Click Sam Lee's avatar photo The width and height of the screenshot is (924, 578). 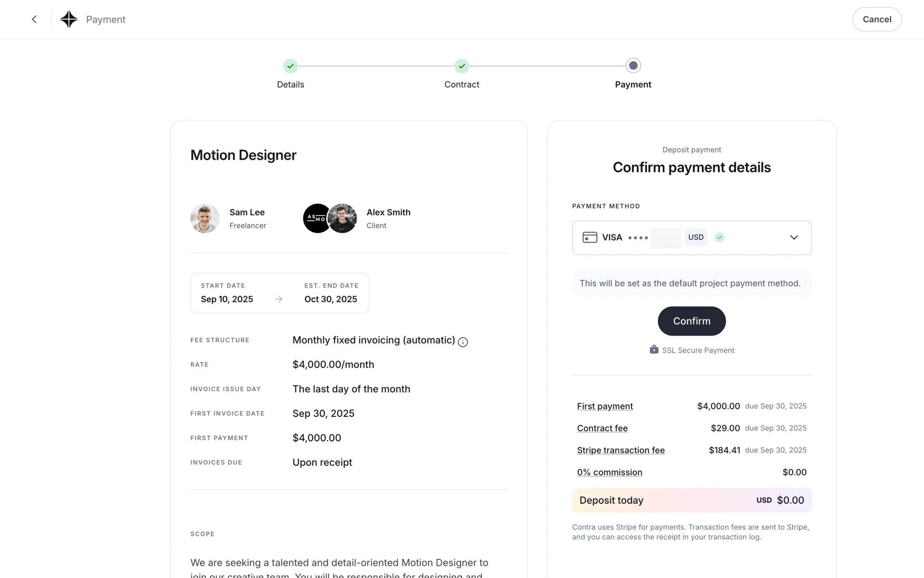coord(205,218)
